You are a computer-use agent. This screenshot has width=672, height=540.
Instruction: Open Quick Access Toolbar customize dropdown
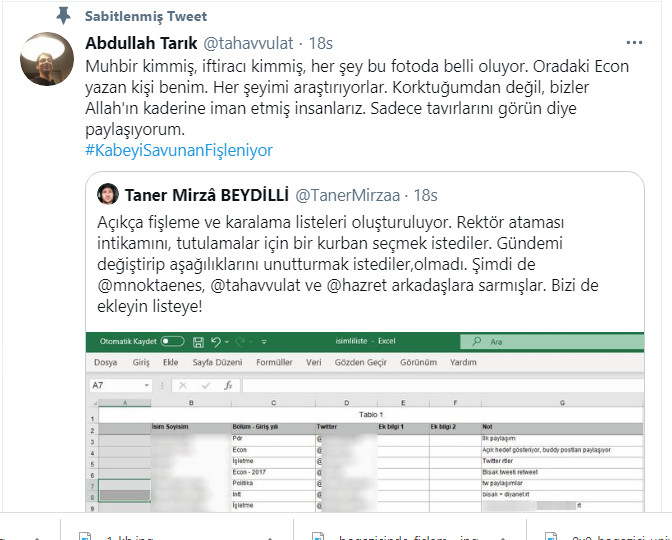[264, 342]
